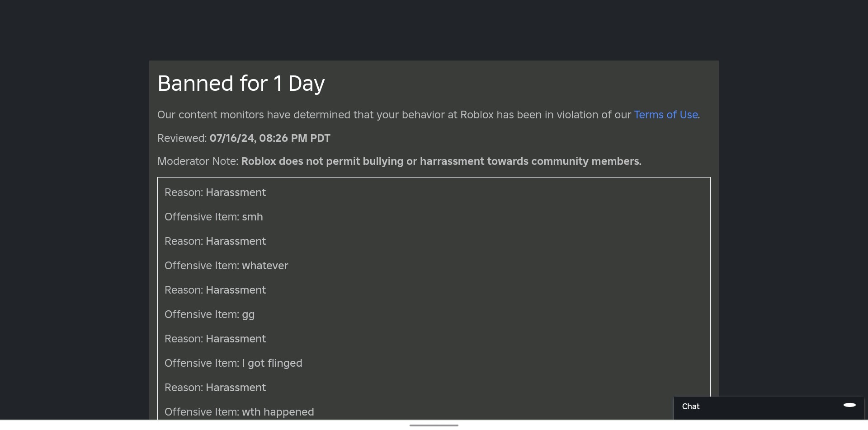The width and height of the screenshot is (868, 430).
Task: Click the "Banned for 1 Day" heading
Action: coord(241,84)
